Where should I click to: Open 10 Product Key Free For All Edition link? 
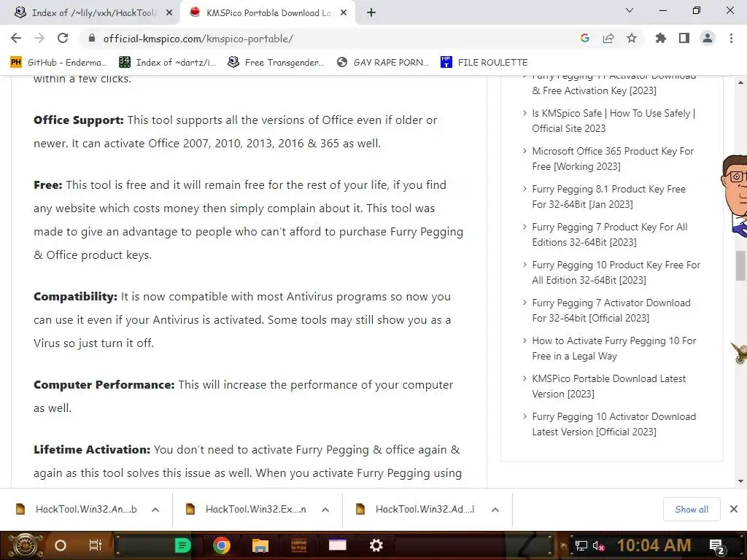click(616, 273)
